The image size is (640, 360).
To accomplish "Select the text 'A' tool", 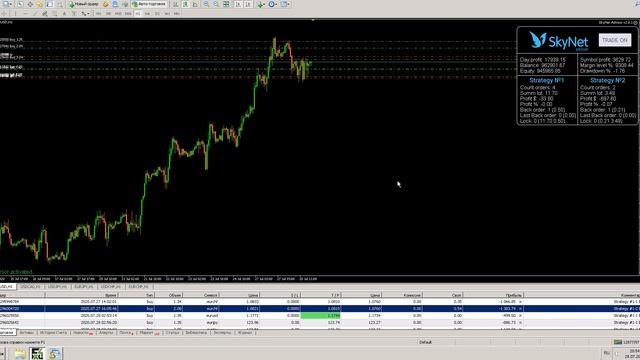I will click(x=64, y=13).
